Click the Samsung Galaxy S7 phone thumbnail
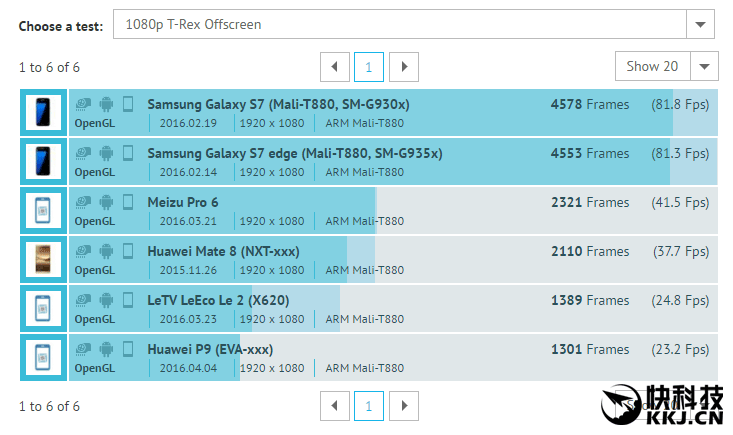The height and width of the screenshot is (435, 733). pos(43,113)
